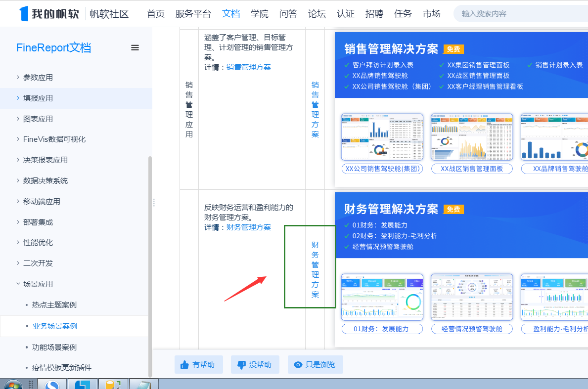The width and height of the screenshot is (588, 389).
Task: Open 功能场景案例 in the sidebar
Action: [54, 347]
